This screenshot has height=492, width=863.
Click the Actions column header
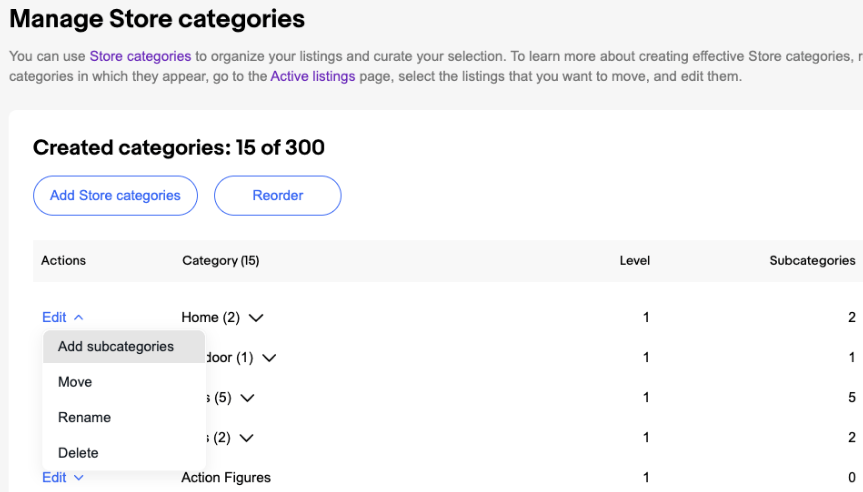click(63, 261)
